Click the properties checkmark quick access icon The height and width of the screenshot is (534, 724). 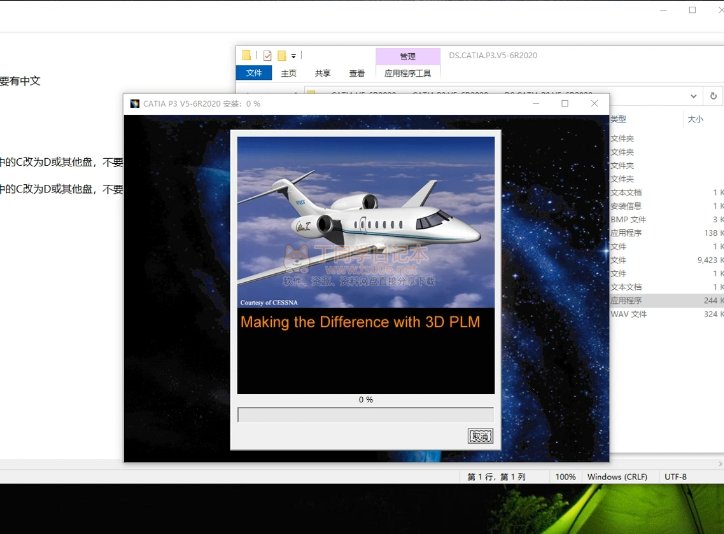click(x=267, y=55)
